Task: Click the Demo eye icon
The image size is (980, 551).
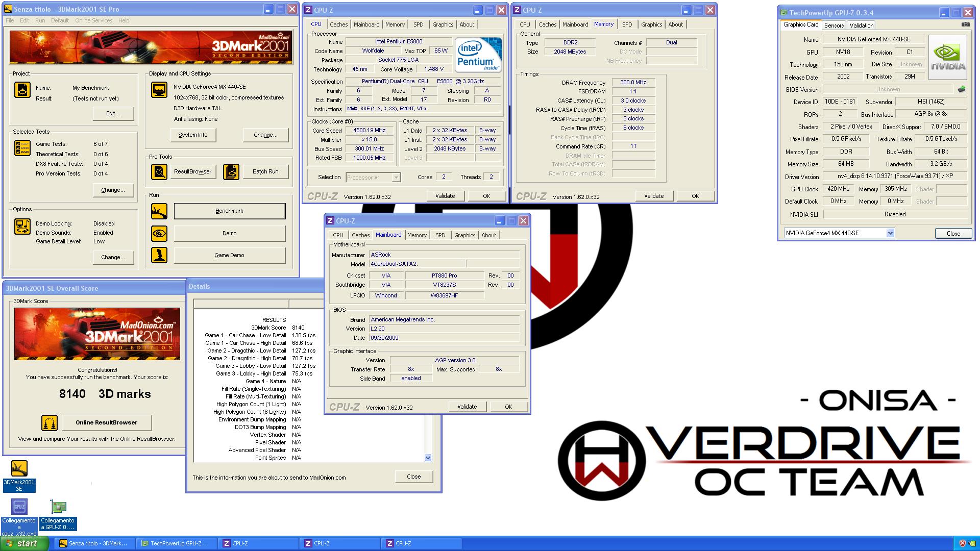Action: click(159, 234)
